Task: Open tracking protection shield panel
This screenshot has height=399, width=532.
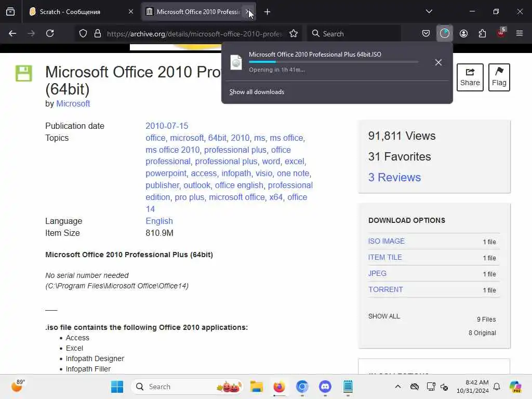Action: (83, 34)
